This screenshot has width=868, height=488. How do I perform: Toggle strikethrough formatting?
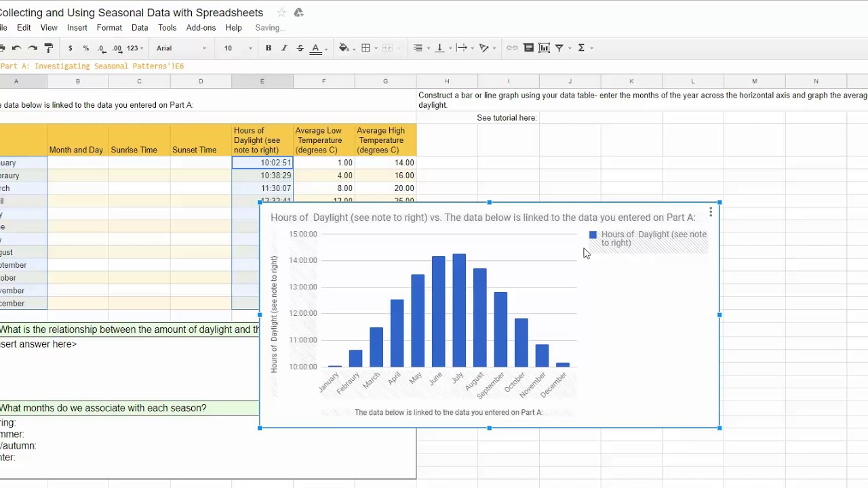(x=300, y=48)
